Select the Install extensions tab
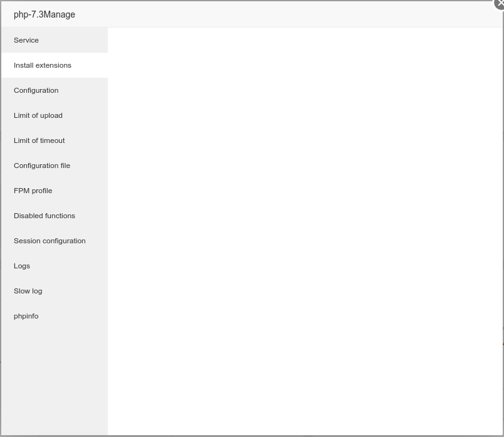The height and width of the screenshot is (437, 504). tap(43, 65)
